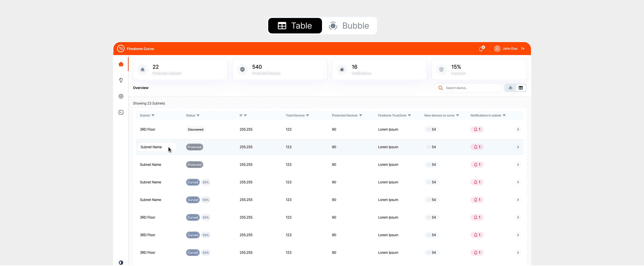Open the Firedome TrustZone column filter
This screenshot has height=266, width=644.
click(409, 115)
